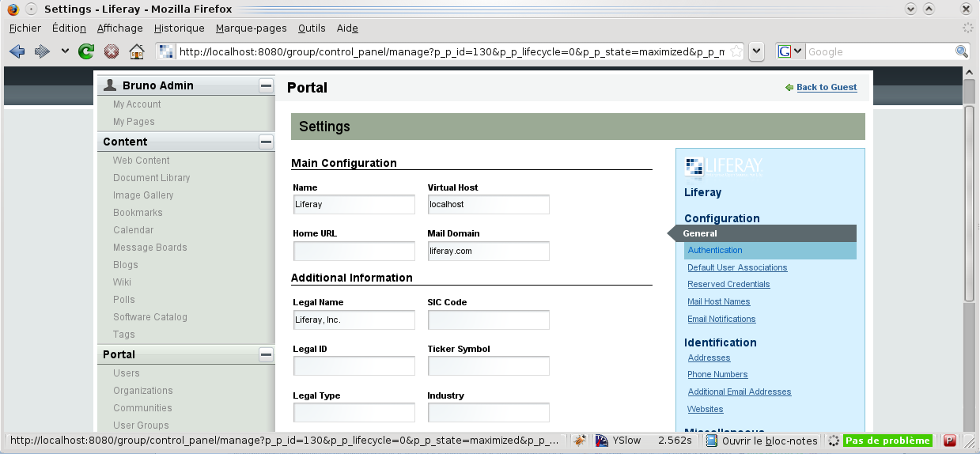Click the Back to Guest link
This screenshot has height=454, width=980.
[x=827, y=87]
